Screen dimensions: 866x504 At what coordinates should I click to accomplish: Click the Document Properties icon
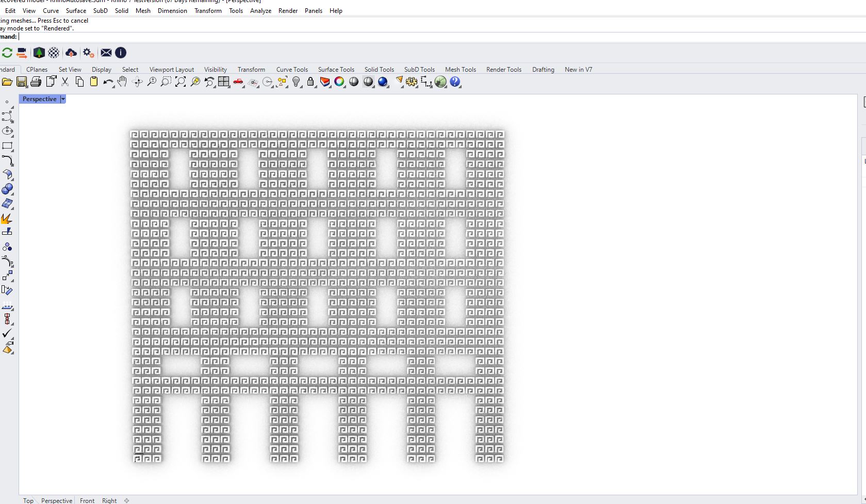pyautogui.click(x=51, y=82)
